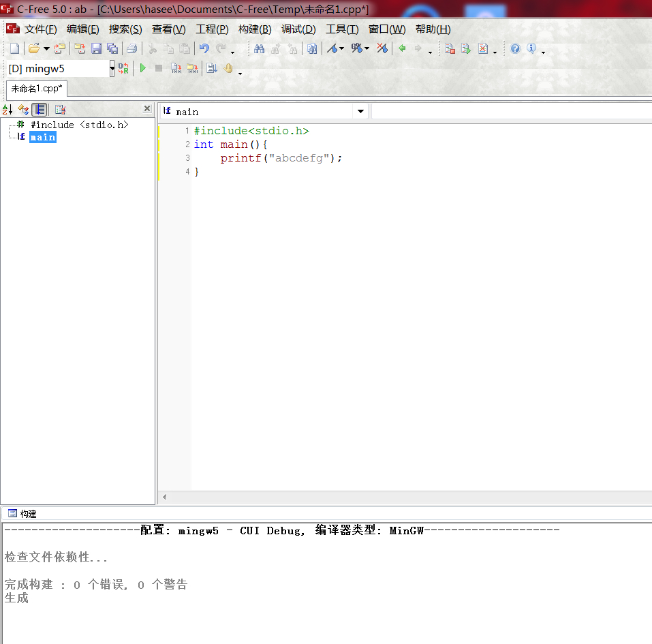Open Find in Files tool
The width and height of the screenshot is (652, 644).
[x=312, y=48]
